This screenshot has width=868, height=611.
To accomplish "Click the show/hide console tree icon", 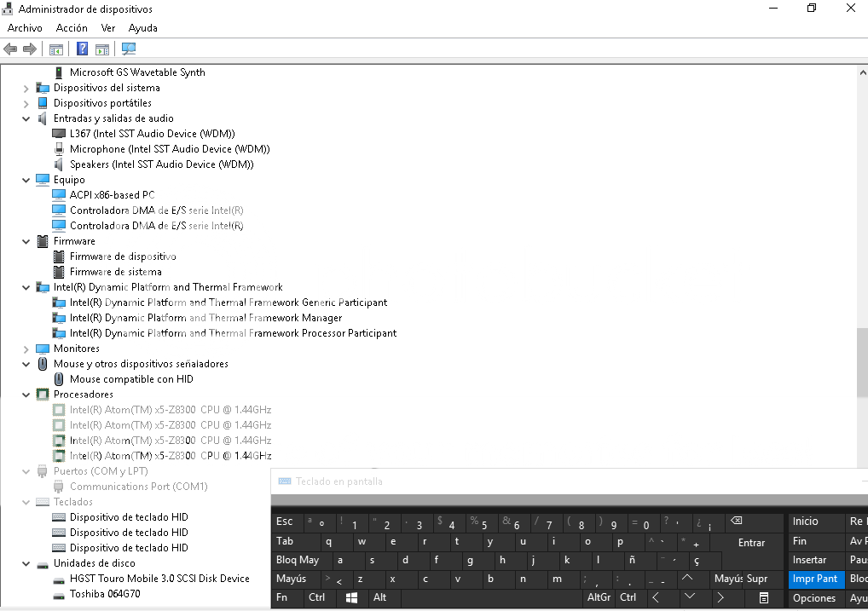I will pyautogui.click(x=56, y=49).
